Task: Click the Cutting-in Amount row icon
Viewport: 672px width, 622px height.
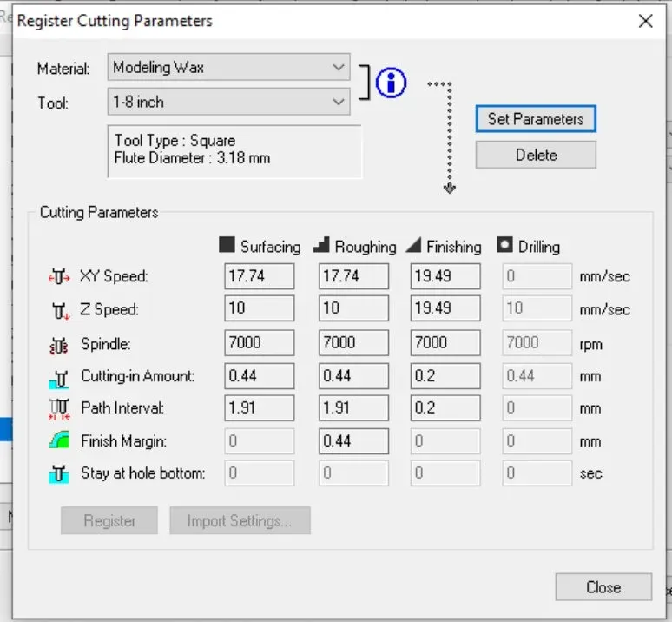Action: 59,380
